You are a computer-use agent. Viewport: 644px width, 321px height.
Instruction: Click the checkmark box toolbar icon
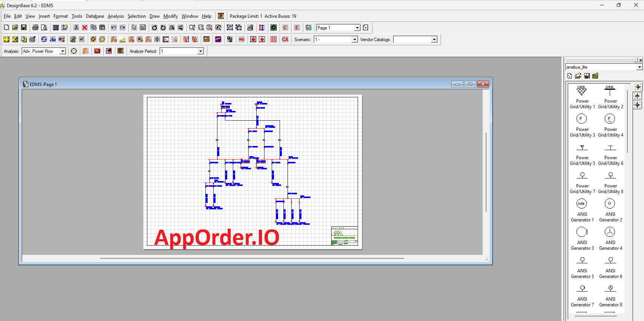pos(82,39)
